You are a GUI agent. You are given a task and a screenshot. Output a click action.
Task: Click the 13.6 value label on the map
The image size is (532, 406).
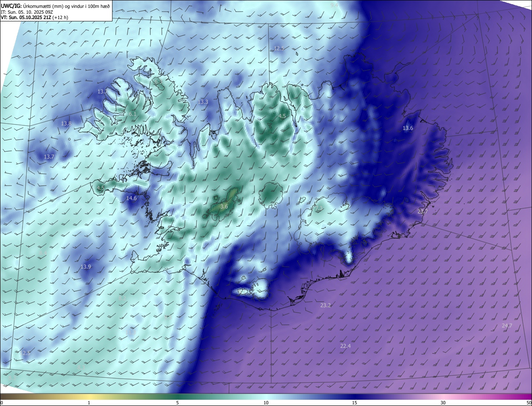tap(408, 128)
